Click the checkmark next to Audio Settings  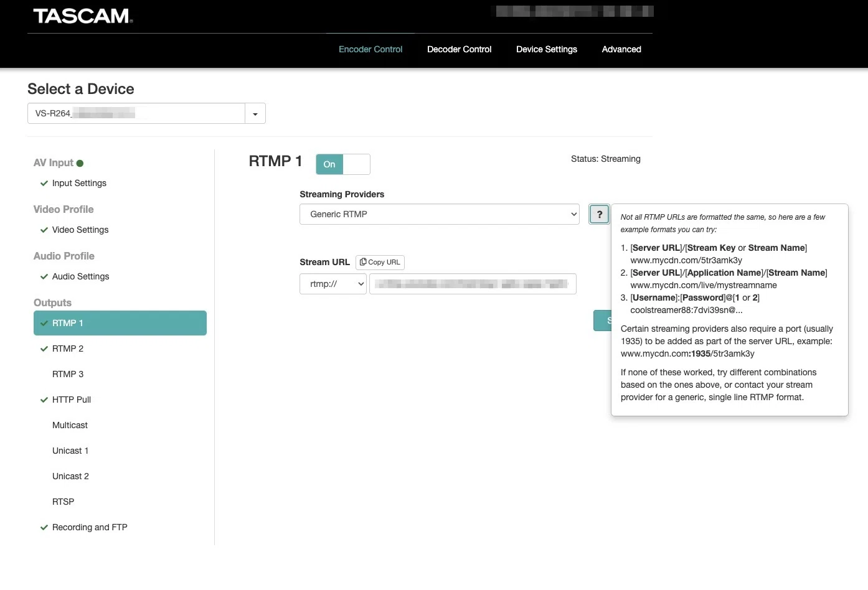tap(44, 276)
